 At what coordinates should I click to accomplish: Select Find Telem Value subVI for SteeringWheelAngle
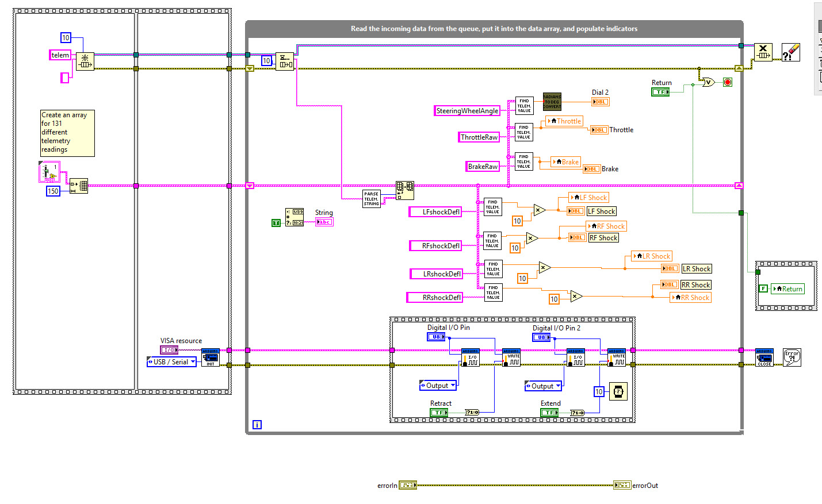[x=525, y=106]
